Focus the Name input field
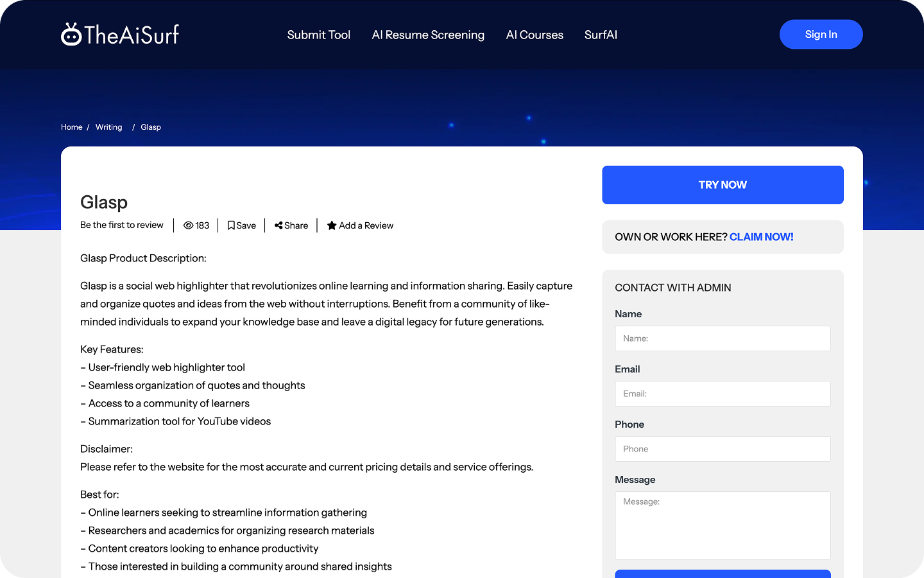 pyautogui.click(x=723, y=338)
